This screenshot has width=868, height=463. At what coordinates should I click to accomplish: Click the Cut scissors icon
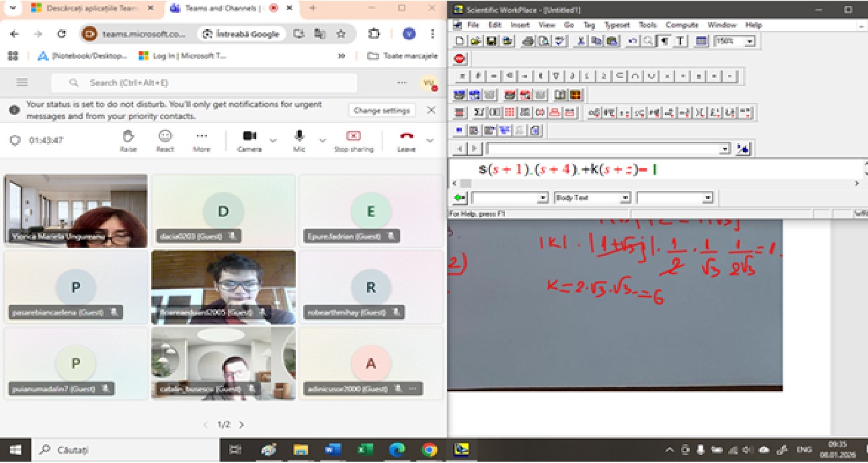[580, 42]
